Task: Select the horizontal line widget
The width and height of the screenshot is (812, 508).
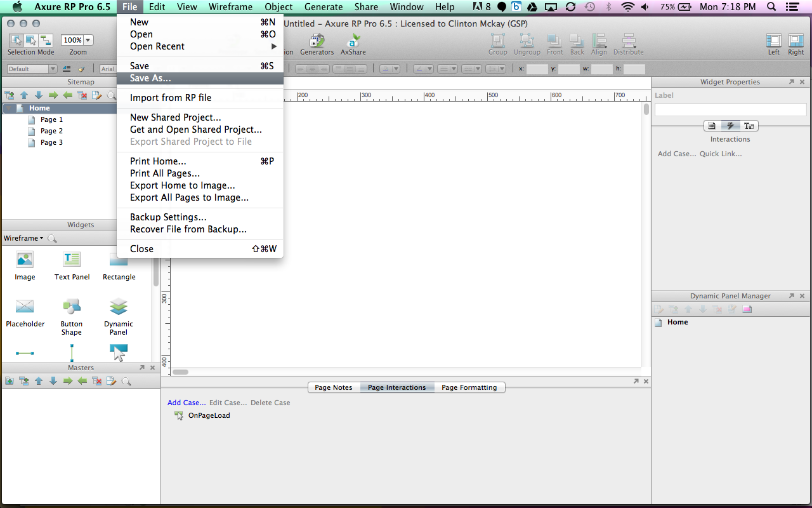Action: (25, 353)
